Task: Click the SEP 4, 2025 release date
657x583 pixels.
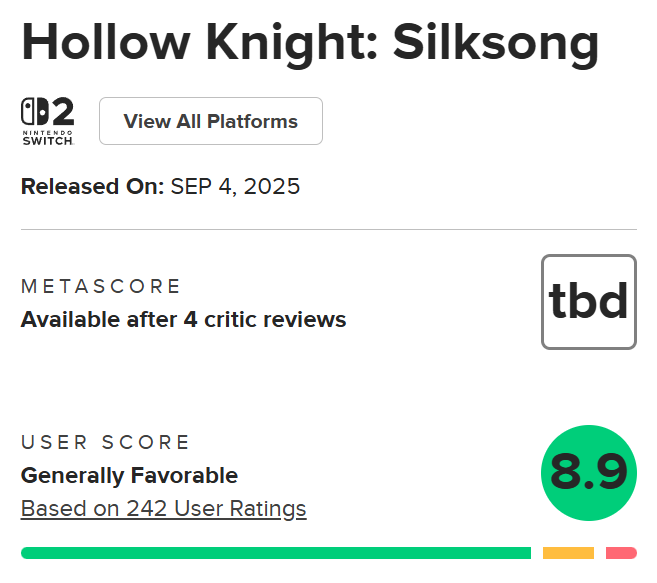Action: pos(235,186)
